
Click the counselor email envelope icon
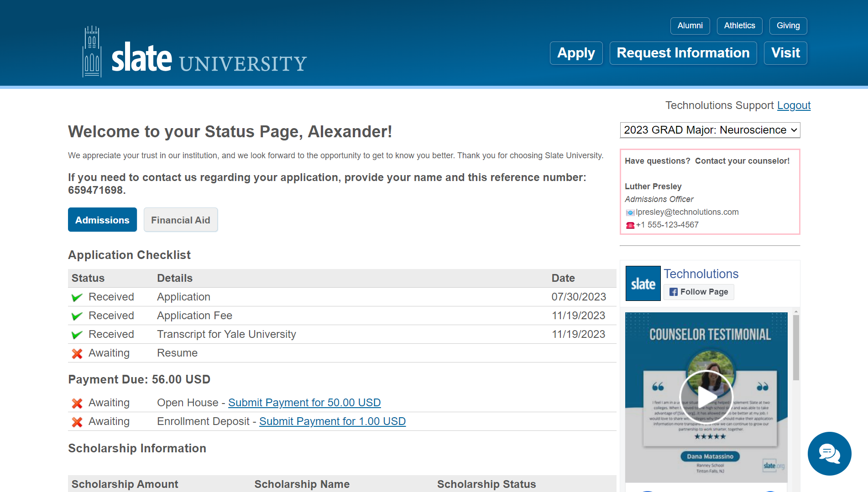pyautogui.click(x=630, y=212)
